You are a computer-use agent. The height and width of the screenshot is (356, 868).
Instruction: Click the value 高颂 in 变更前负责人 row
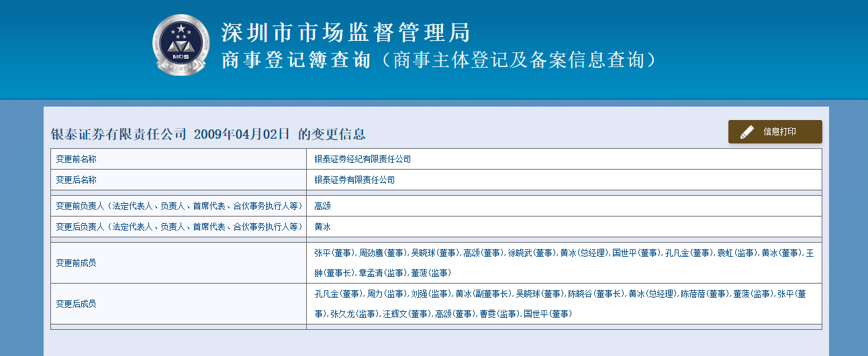[322, 206]
